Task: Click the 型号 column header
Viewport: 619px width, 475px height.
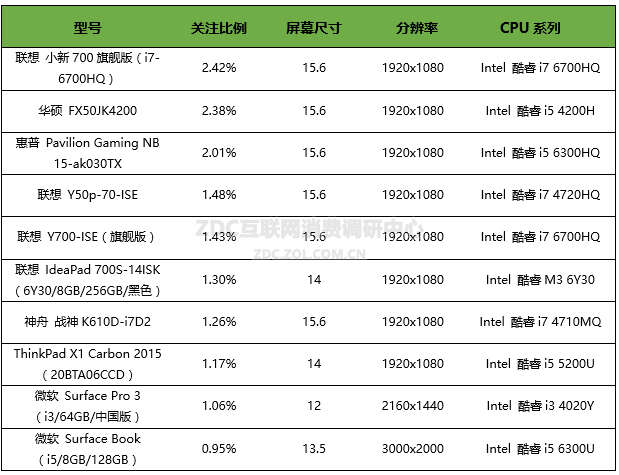Action: pyautogui.click(x=88, y=27)
